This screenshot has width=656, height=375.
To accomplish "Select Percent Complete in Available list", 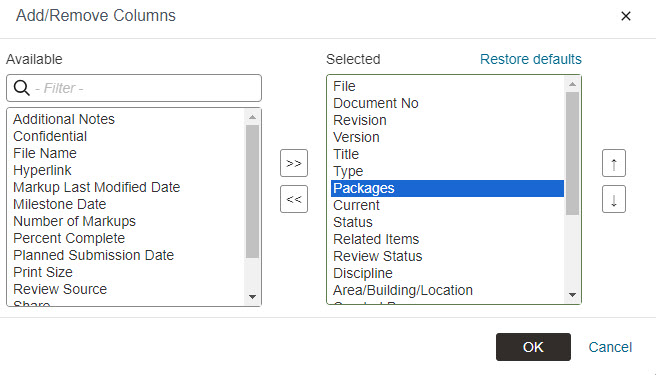I will point(69,238).
